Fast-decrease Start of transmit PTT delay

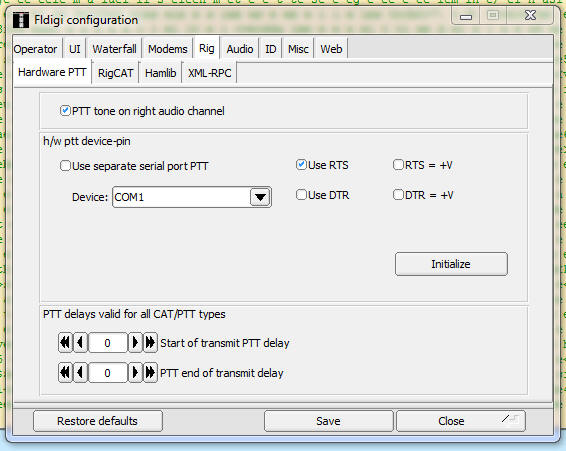(x=65, y=342)
